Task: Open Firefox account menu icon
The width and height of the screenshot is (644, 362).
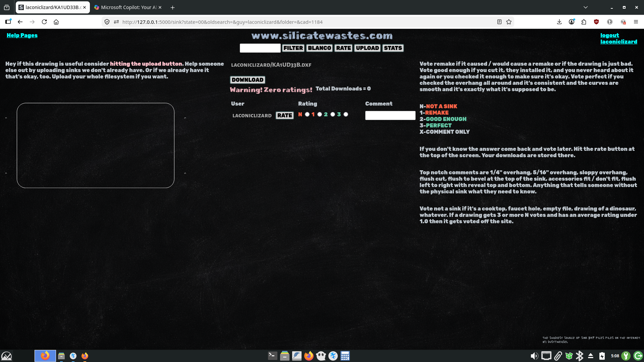Action: coord(572,22)
